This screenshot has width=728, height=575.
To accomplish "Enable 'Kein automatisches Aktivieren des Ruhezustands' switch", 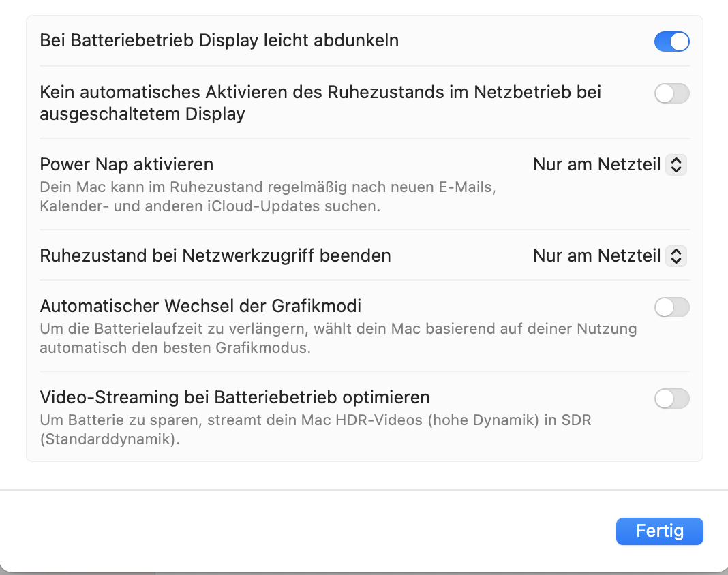I will tap(672, 93).
